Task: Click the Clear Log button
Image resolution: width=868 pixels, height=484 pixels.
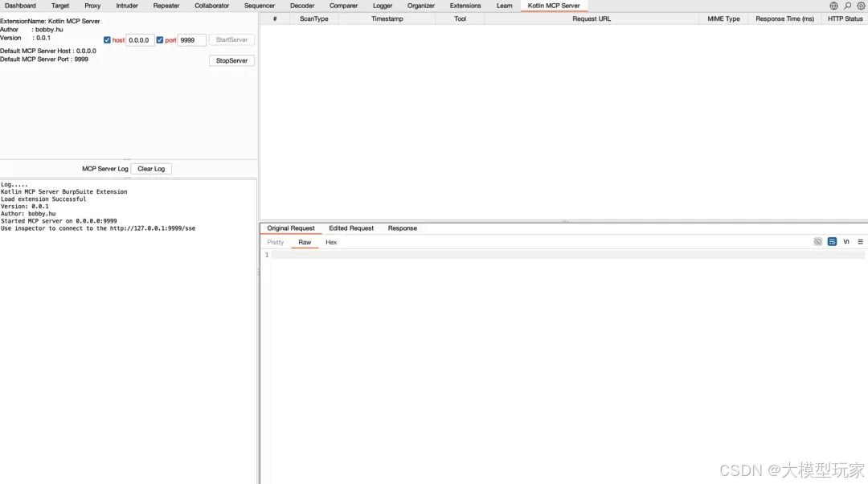Action: tap(151, 169)
